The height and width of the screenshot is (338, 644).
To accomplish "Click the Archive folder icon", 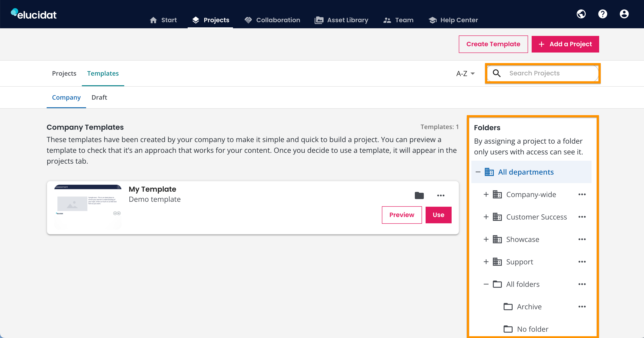I will (508, 307).
